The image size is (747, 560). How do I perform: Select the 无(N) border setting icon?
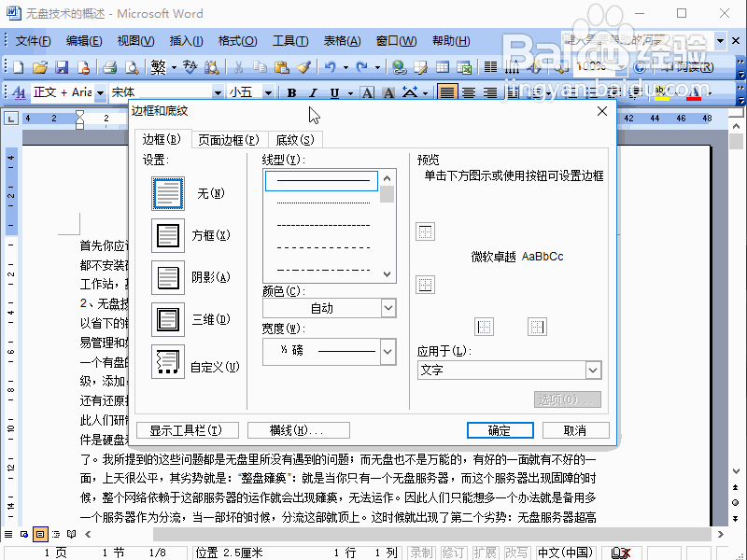[x=168, y=193]
